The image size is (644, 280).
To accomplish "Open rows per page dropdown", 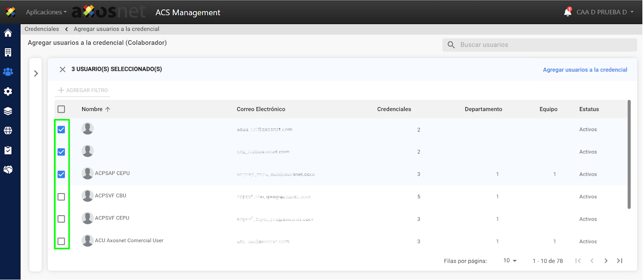I will pos(510,261).
